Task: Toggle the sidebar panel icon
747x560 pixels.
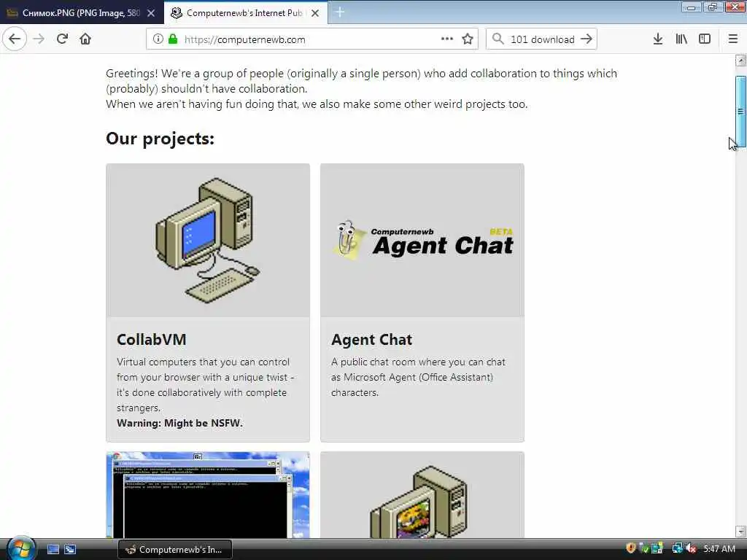Action: [x=705, y=39]
